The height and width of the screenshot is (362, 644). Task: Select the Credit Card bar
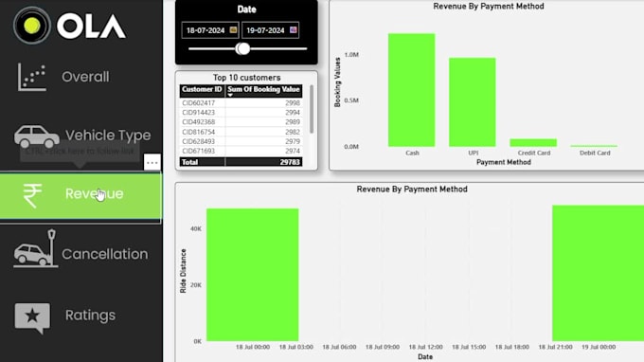533,142
